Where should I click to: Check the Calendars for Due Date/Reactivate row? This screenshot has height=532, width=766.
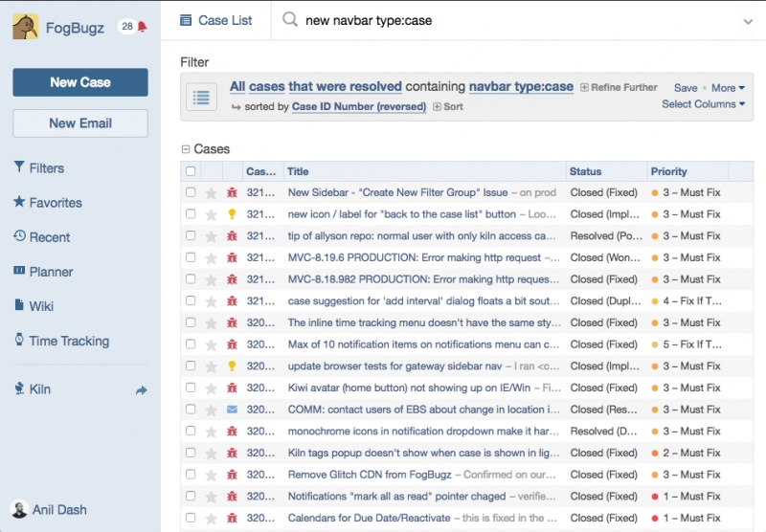pyautogui.click(x=191, y=518)
